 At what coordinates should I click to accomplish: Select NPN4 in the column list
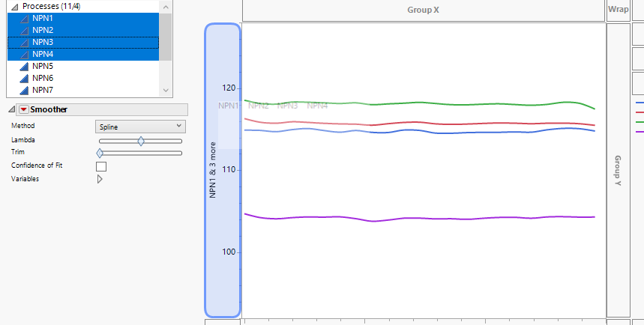pos(83,54)
